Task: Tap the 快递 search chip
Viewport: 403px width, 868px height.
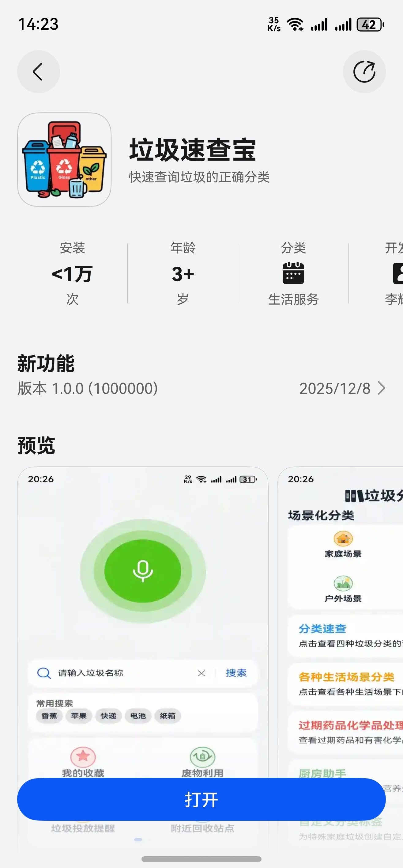Action: pos(108,716)
